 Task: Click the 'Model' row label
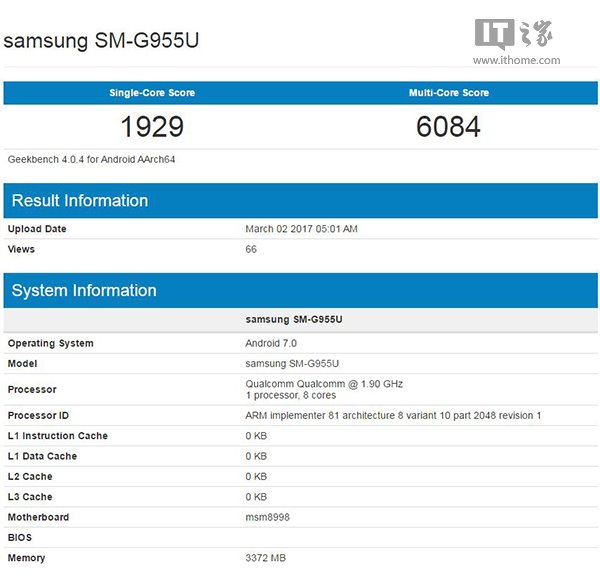tap(23, 364)
